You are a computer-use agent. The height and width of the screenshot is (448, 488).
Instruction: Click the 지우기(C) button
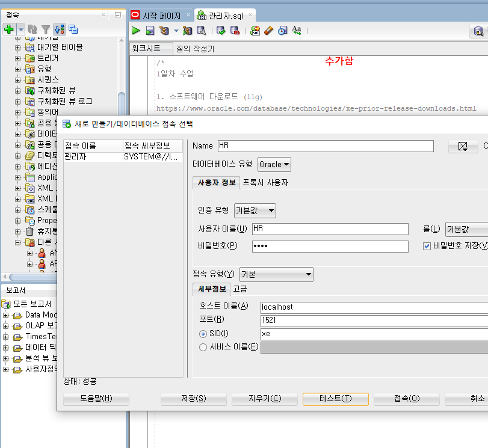[265, 399]
